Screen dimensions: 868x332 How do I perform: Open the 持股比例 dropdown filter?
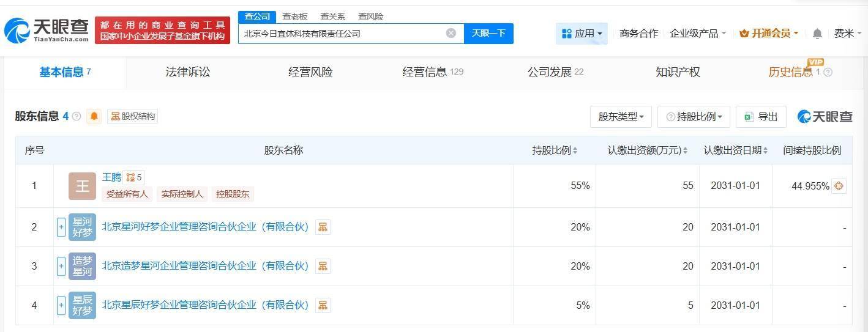pos(694,117)
